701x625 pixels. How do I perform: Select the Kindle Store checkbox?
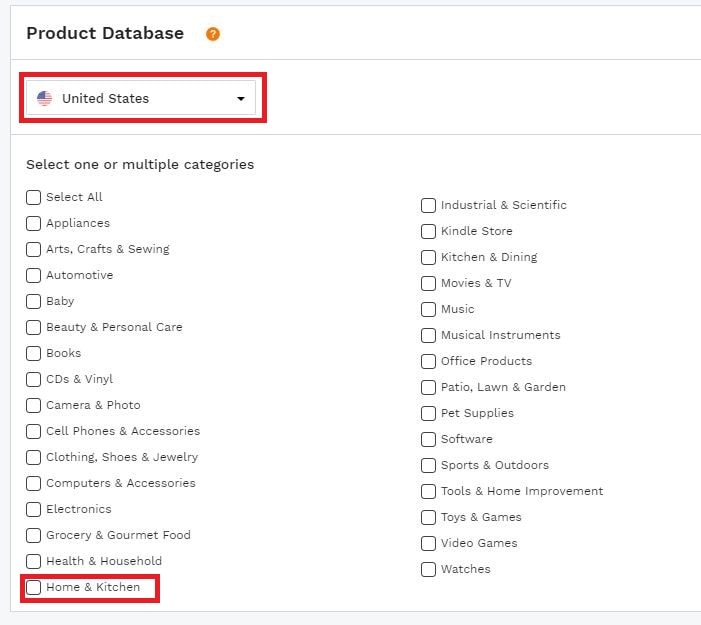coord(428,231)
